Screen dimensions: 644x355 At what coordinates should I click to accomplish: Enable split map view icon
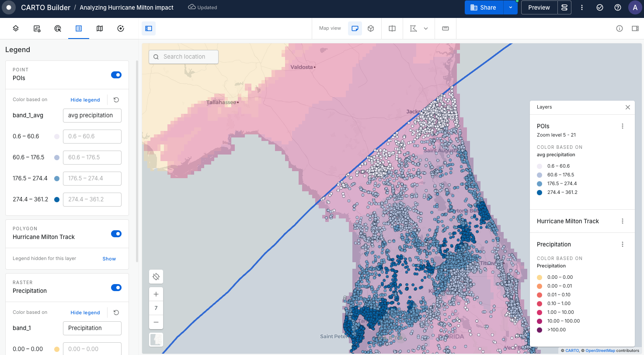392,28
